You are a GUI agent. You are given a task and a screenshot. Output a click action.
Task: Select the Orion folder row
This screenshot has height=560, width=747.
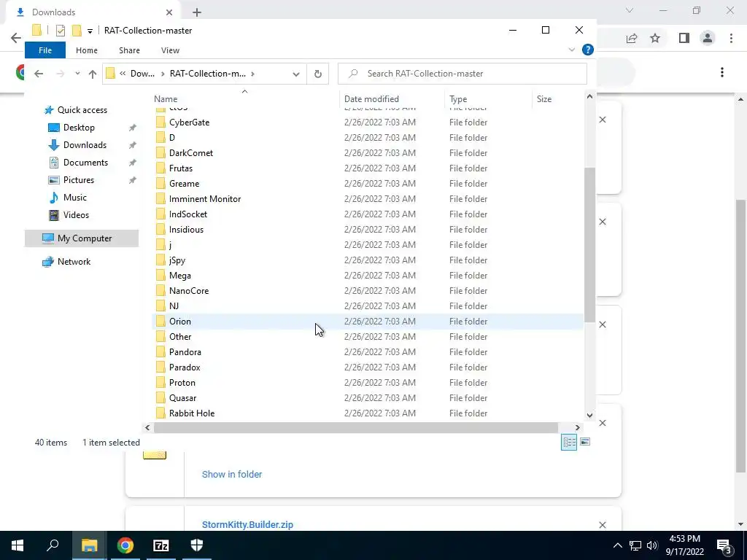[x=368, y=322]
